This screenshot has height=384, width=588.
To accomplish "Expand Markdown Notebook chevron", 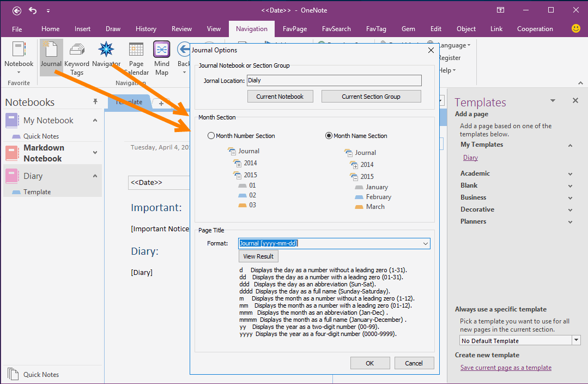I will click(95, 153).
